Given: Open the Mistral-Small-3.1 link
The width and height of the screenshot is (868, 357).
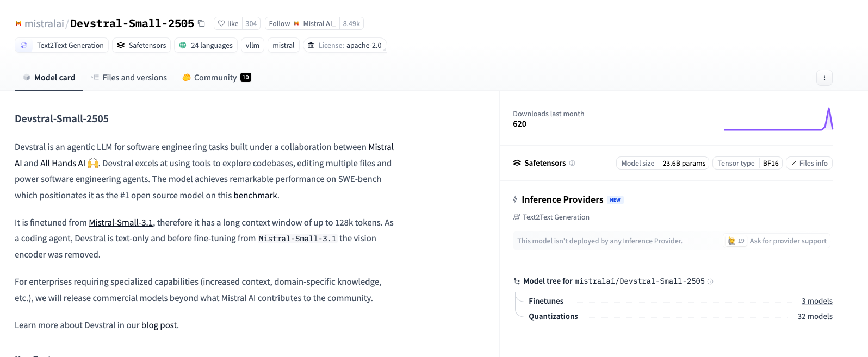Looking at the screenshot, I should pos(121,222).
